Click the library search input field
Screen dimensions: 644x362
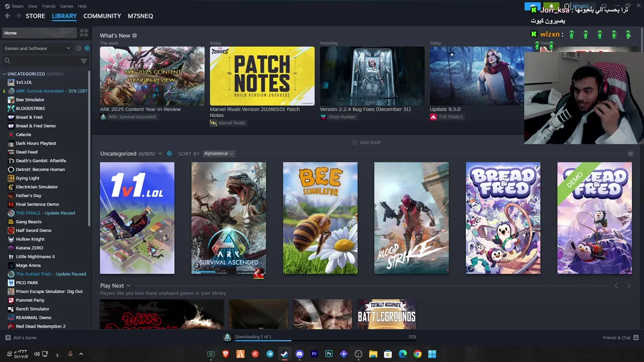[45, 61]
